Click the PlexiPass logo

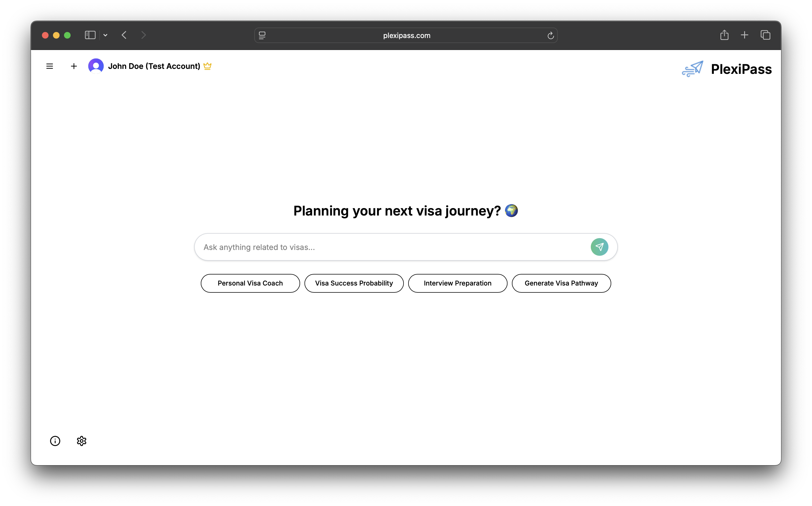click(x=726, y=69)
